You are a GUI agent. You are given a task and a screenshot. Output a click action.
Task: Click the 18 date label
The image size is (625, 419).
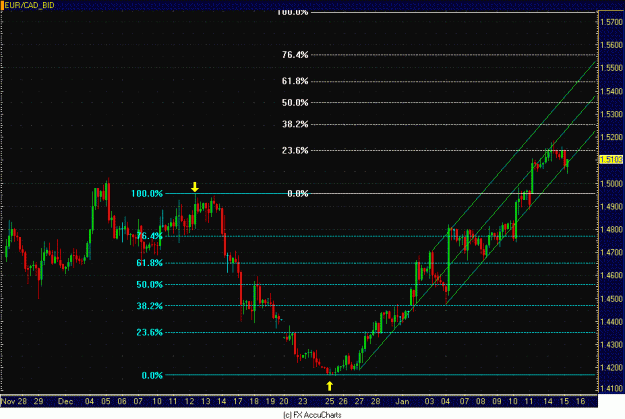pyautogui.click(x=254, y=401)
